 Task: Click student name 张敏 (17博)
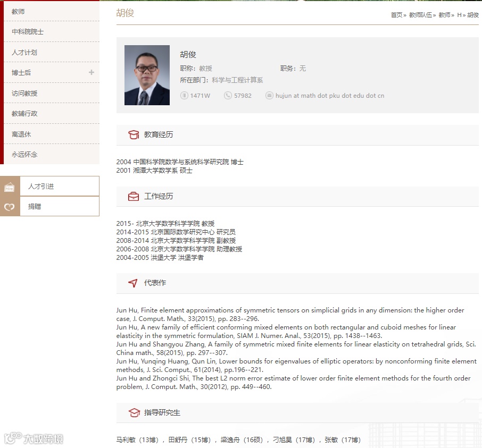tap(343, 439)
